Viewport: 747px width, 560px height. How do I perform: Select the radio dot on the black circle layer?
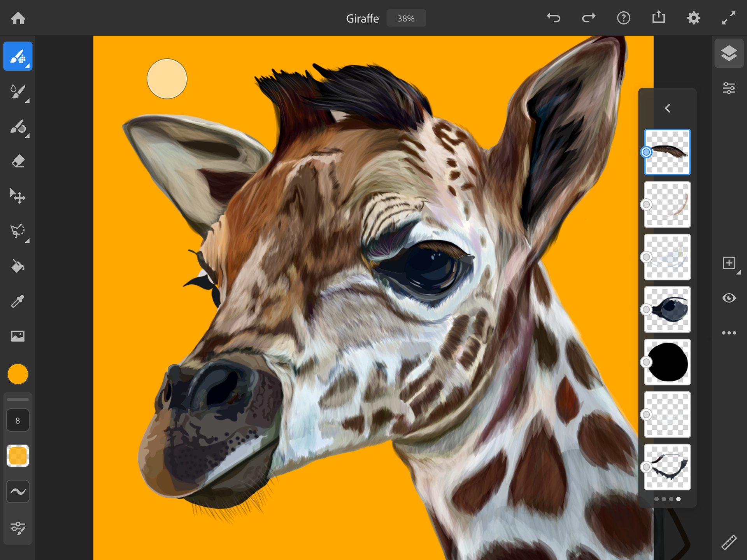[646, 362]
